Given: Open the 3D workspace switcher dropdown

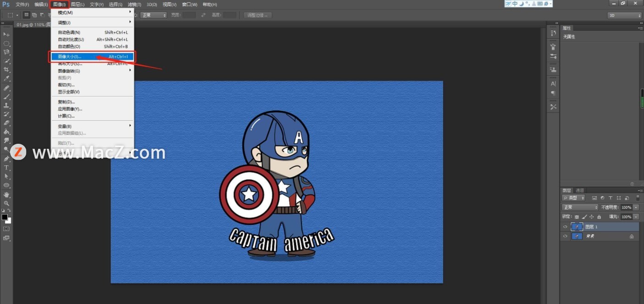Looking at the screenshot, I should tap(624, 16).
